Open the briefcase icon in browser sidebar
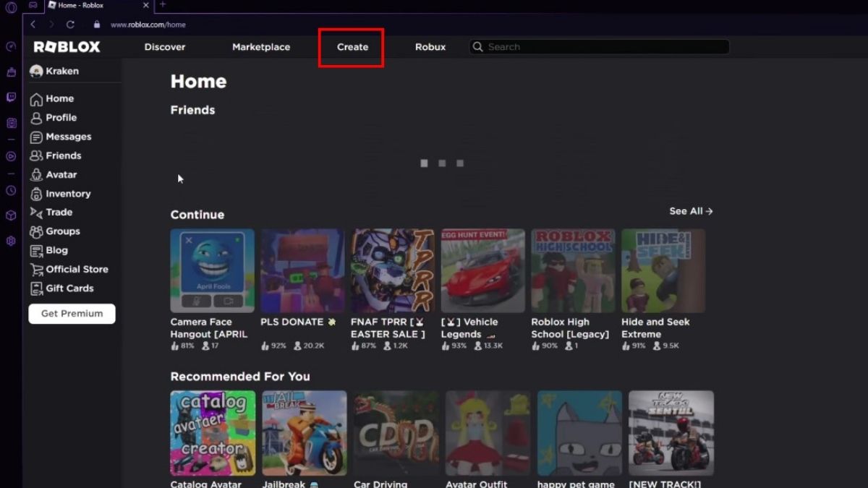Viewport: 868px width, 488px height. [11, 72]
